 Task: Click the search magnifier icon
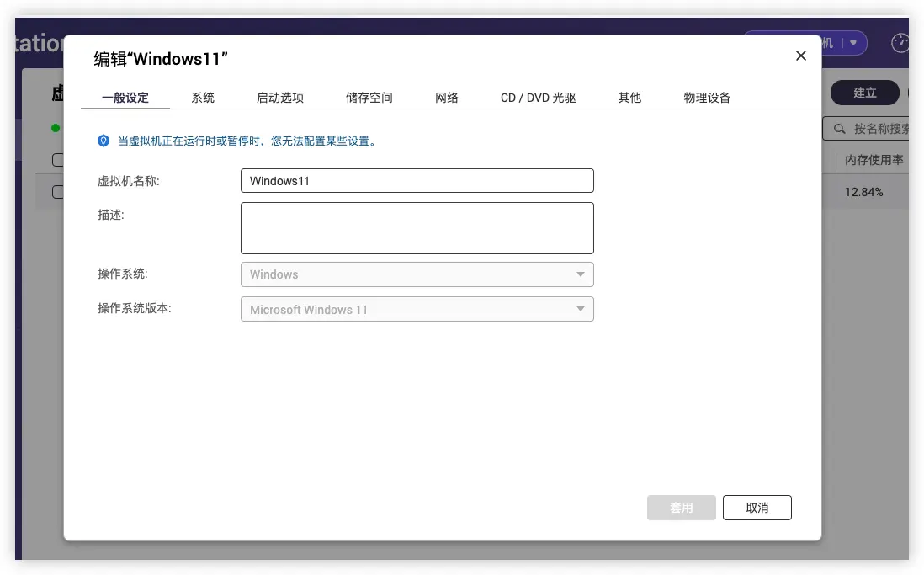click(839, 129)
